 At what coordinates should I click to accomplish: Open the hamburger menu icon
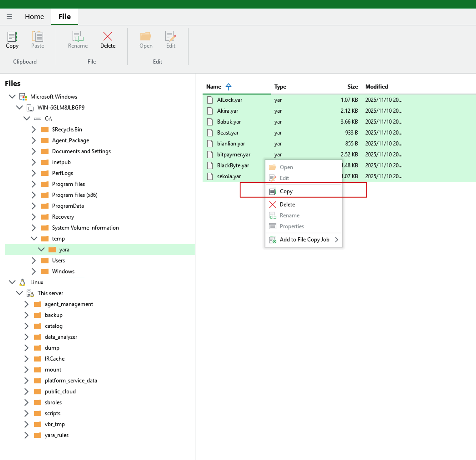coord(10,17)
